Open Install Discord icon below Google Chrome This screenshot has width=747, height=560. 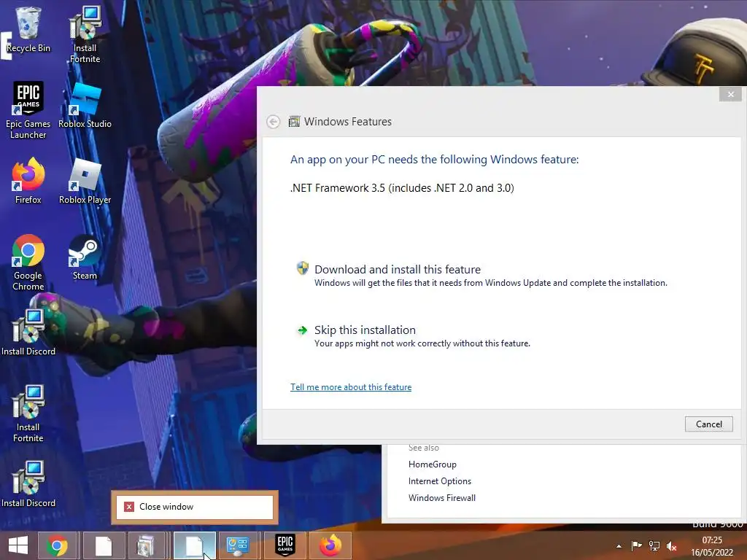click(x=28, y=332)
